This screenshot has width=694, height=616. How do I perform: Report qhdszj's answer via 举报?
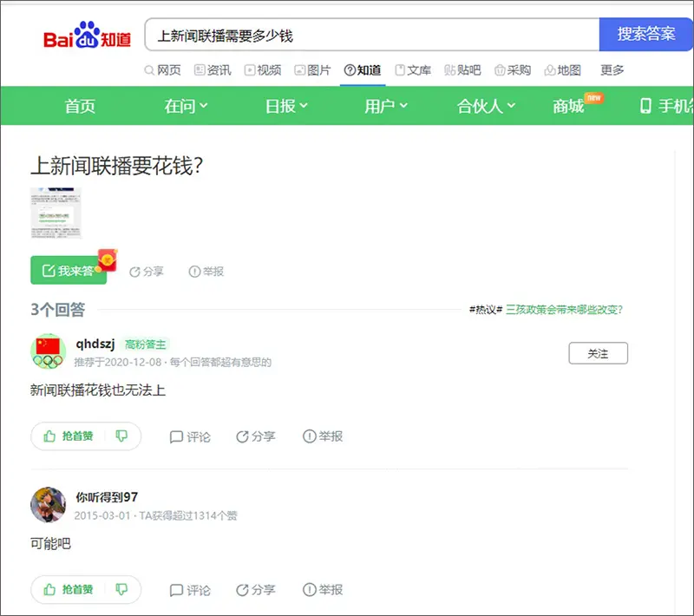pos(323,436)
